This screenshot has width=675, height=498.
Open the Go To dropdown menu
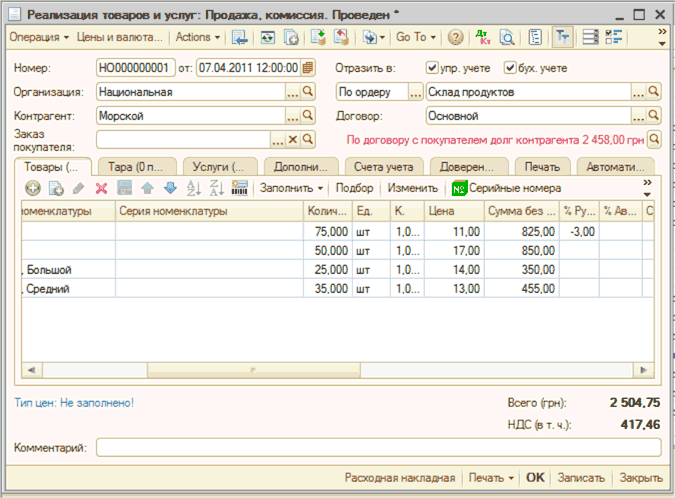coord(416,38)
